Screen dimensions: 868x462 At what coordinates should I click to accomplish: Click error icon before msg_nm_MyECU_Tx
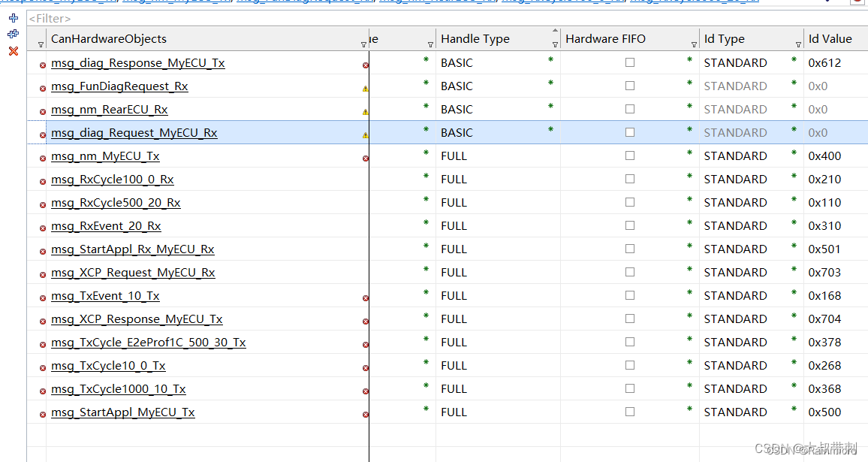[43, 159]
